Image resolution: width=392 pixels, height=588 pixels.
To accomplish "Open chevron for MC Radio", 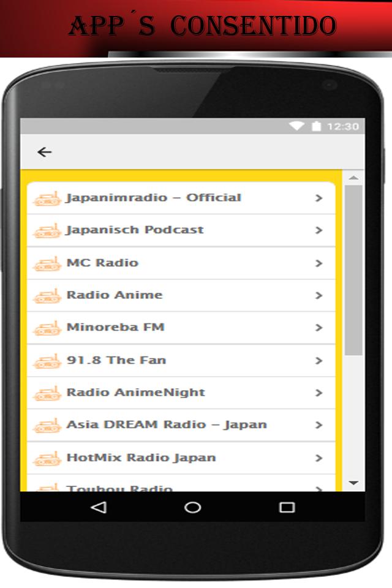I will pyautogui.click(x=319, y=263).
